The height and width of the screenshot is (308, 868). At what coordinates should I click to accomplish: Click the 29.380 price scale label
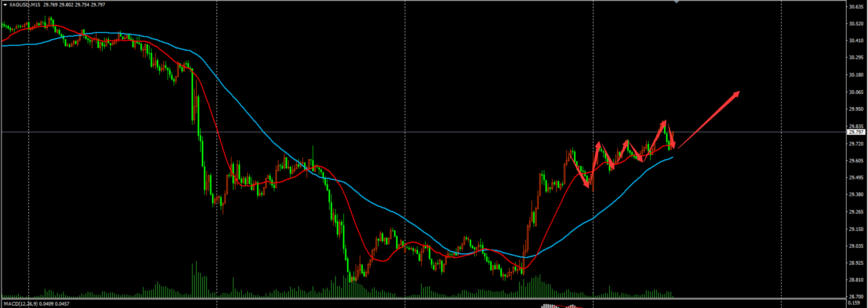[856, 194]
